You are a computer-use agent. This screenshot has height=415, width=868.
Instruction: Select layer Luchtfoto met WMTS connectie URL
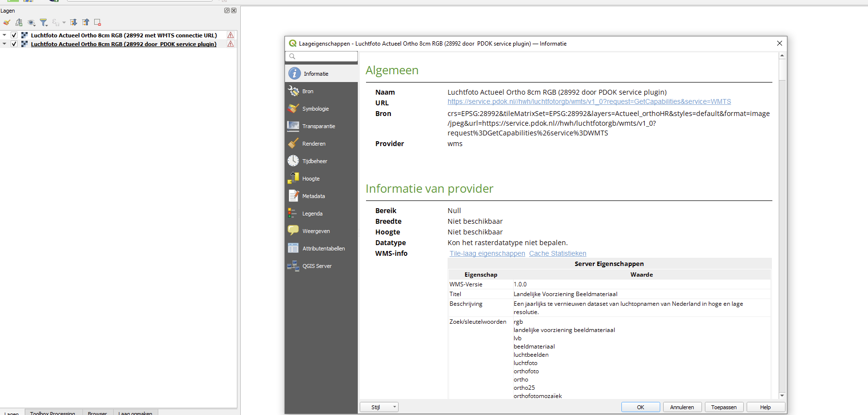[124, 35]
